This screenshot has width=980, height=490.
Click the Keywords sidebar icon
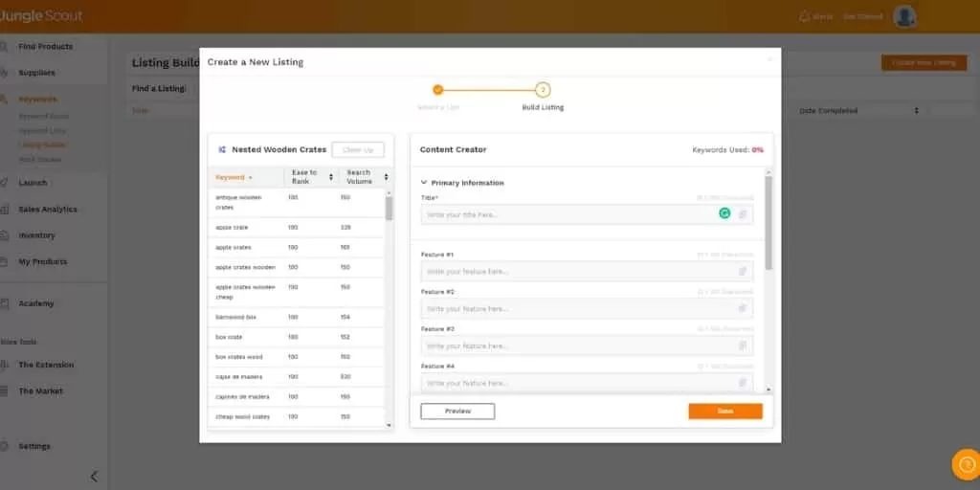(x=4, y=100)
